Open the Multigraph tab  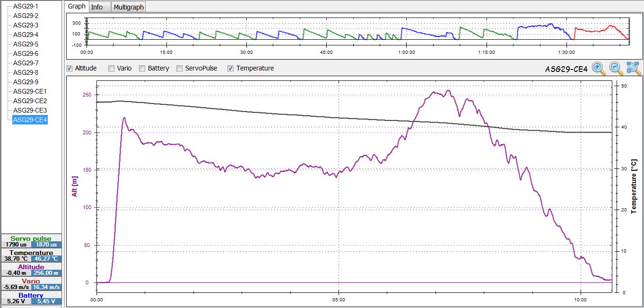click(x=129, y=7)
